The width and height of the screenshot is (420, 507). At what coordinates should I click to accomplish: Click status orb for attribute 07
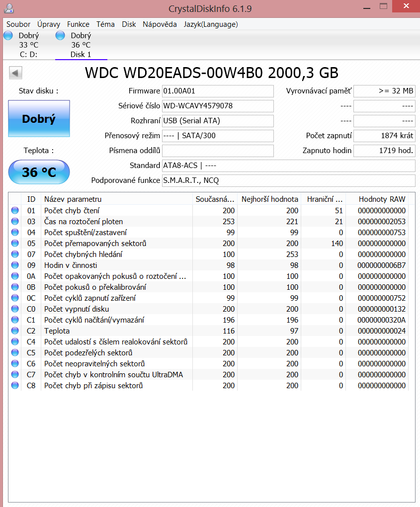click(x=15, y=254)
